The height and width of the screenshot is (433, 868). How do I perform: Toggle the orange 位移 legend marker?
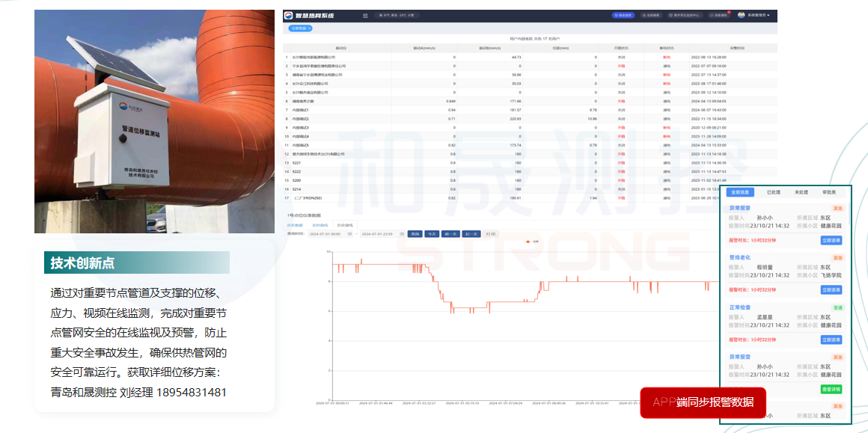click(x=528, y=242)
